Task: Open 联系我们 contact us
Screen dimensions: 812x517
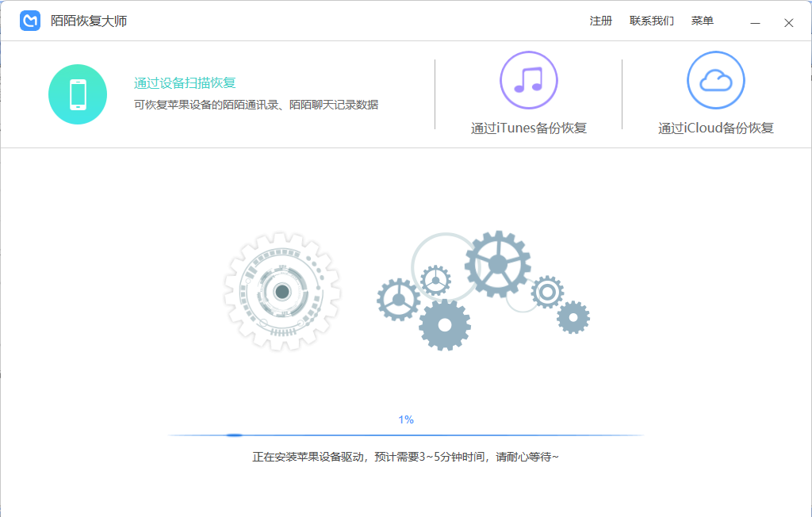Action: (651, 21)
